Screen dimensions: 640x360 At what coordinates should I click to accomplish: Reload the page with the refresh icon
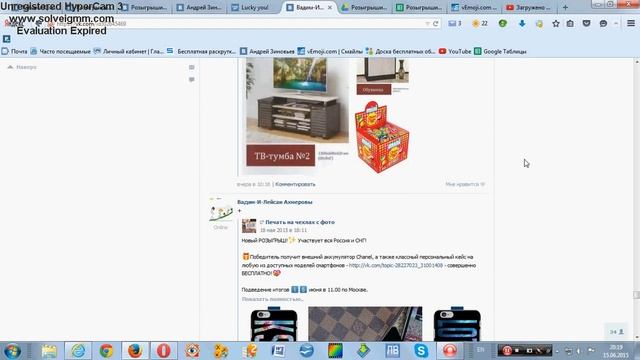click(436, 24)
